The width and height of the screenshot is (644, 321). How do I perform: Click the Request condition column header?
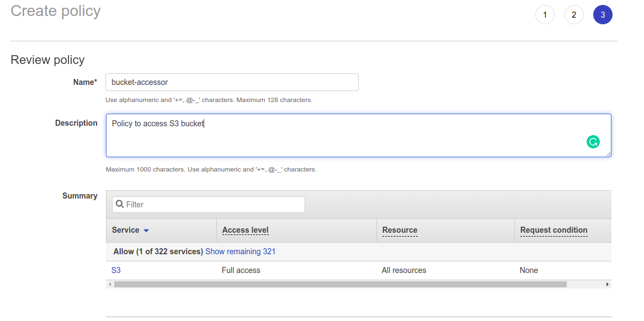coord(553,230)
